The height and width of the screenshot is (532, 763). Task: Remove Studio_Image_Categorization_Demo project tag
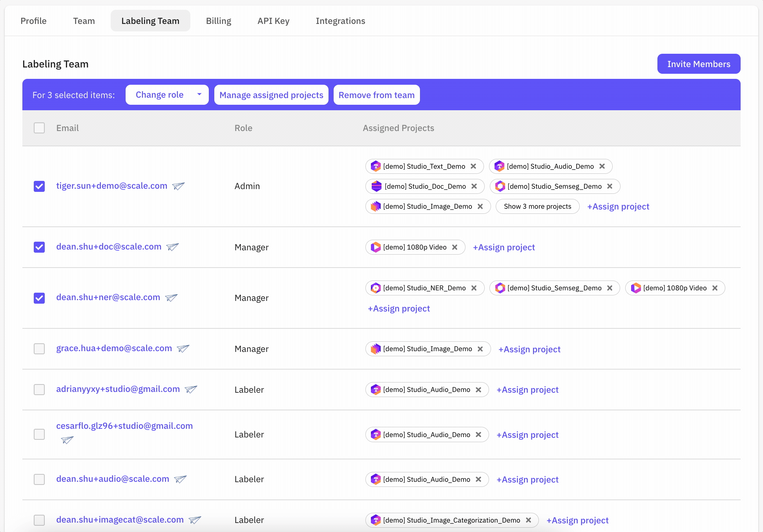click(529, 520)
